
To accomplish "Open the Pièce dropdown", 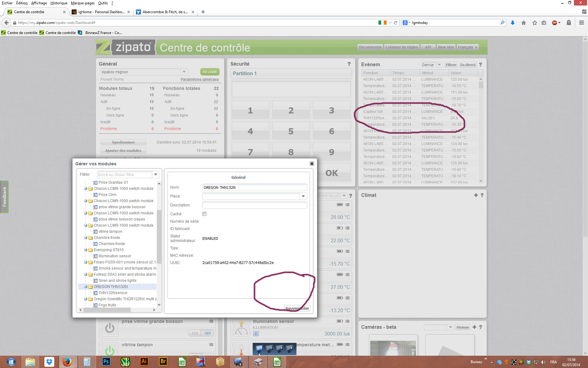I will (x=303, y=196).
